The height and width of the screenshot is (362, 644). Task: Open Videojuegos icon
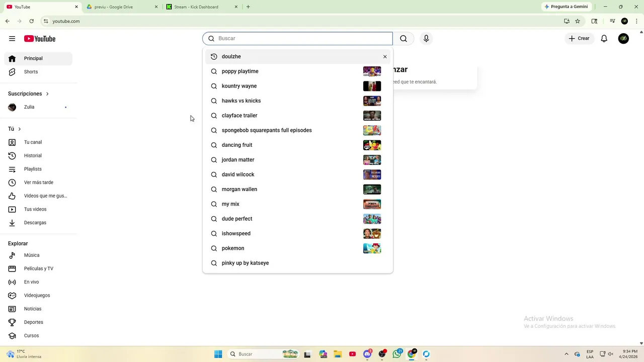point(12,296)
